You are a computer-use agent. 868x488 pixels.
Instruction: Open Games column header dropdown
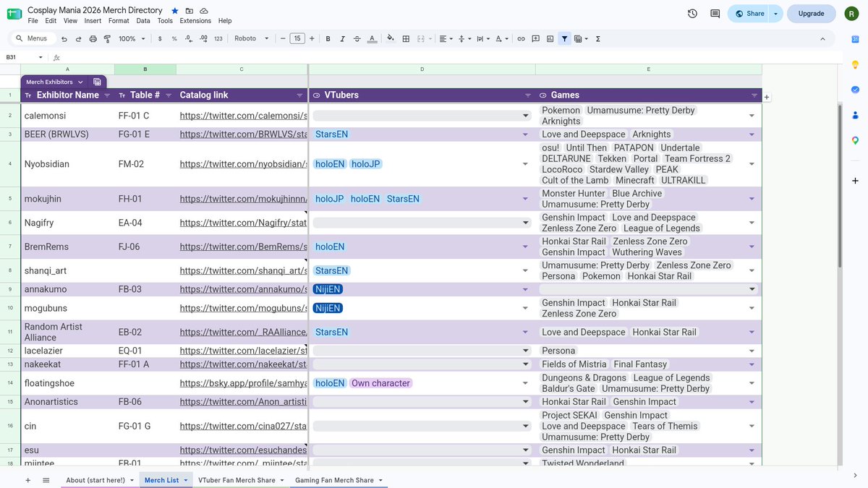[754, 95]
